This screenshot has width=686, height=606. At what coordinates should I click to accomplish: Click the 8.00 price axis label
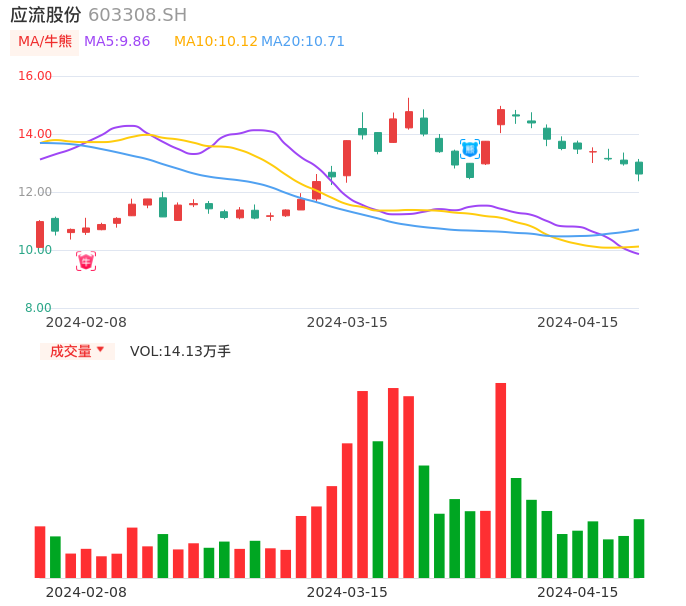point(39,308)
